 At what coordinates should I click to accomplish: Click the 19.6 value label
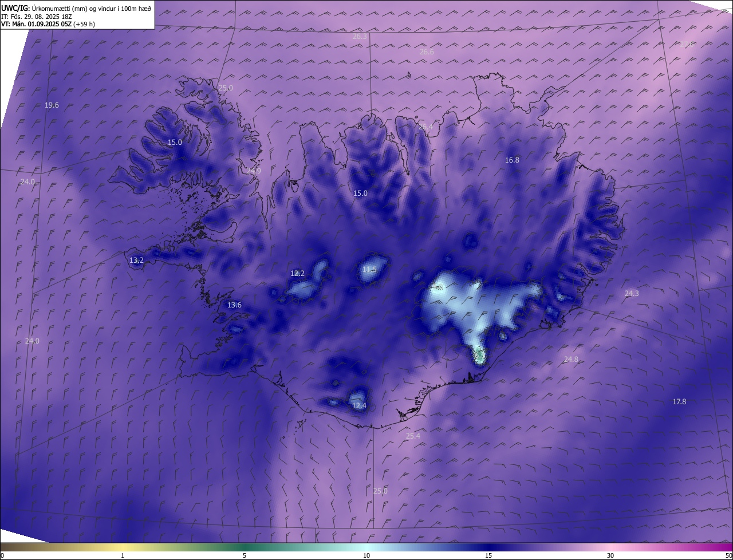(52, 105)
